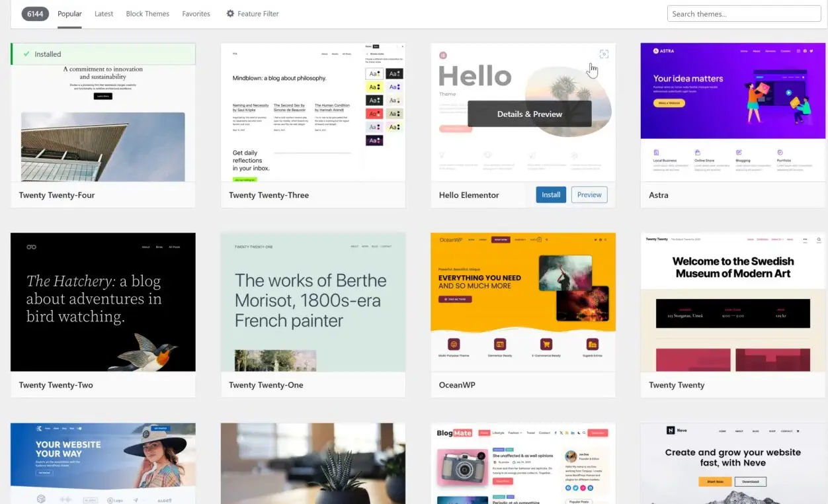The height and width of the screenshot is (504, 828).
Task: Click OceanWP's Elementor Ready icon
Action: pyautogui.click(x=500, y=344)
